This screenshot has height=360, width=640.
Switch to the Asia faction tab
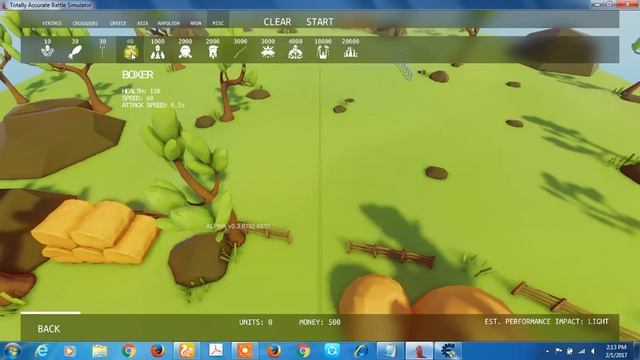click(142, 23)
